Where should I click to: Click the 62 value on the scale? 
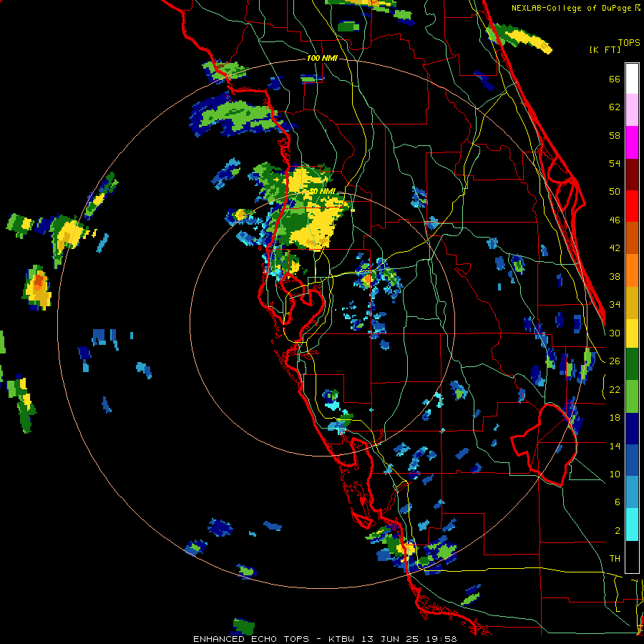point(615,107)
